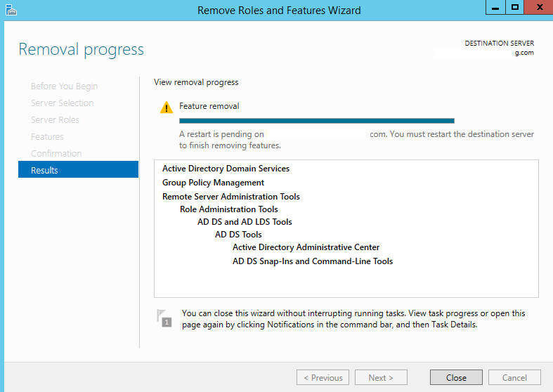Select the Before You Begin step
This screenshot has height=392, width=553.
click(64, 86)
